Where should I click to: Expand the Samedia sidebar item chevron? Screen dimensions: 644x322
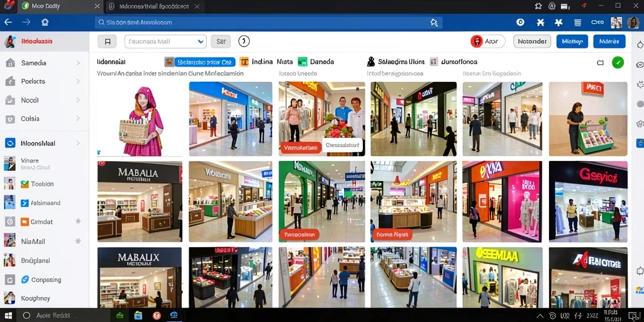pos(78,63)
